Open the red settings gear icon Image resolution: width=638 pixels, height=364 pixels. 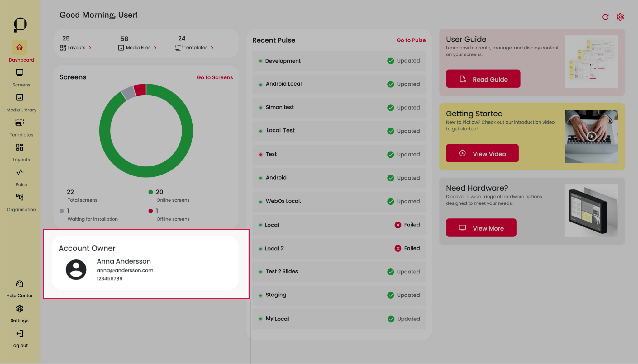[620, 17]
